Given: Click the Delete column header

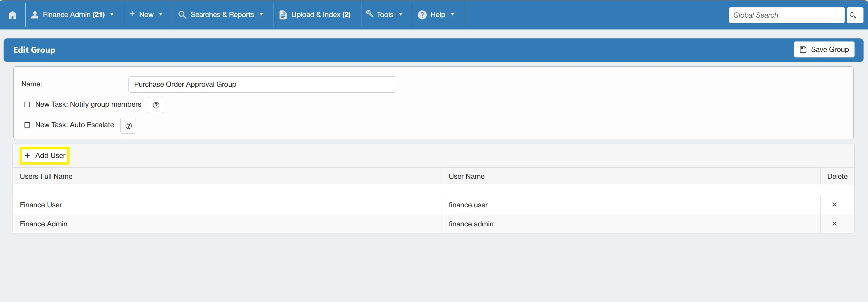Looking at the screenshot, I should (x=837, y=176).
